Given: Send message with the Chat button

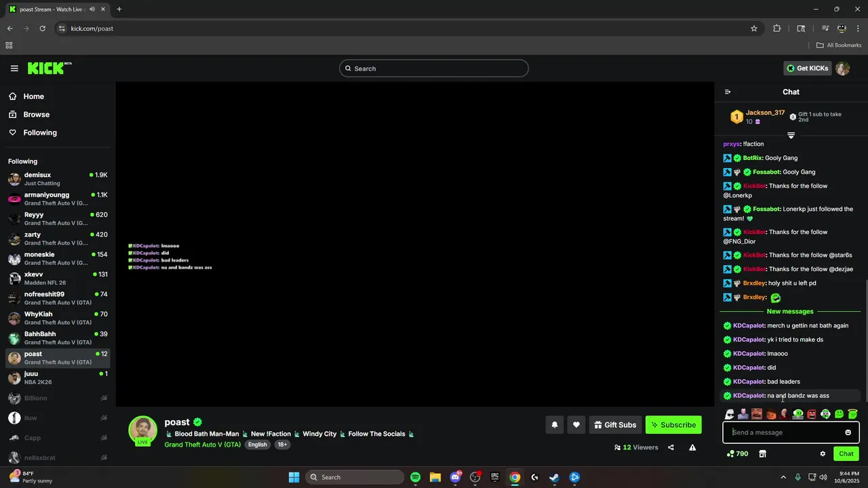Looking at the screenshot, I should 846,454.
